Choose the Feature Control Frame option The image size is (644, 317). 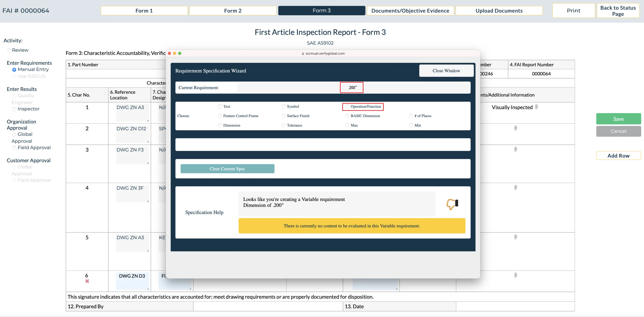pyautogui.click(x=220, y=116)
